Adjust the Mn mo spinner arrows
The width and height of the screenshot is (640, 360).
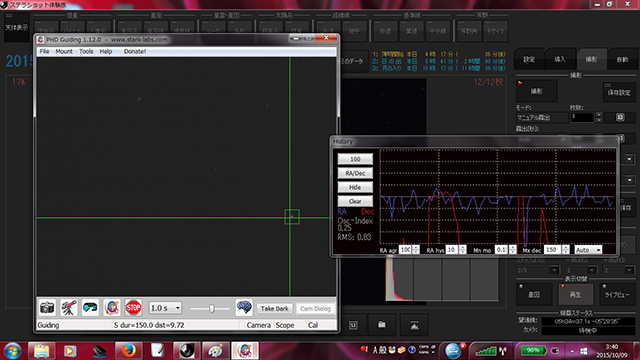pos(513,250)
